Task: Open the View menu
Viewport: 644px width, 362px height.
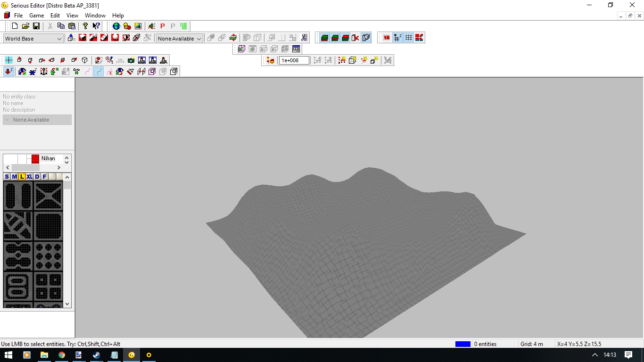Action: coord(72,16)
